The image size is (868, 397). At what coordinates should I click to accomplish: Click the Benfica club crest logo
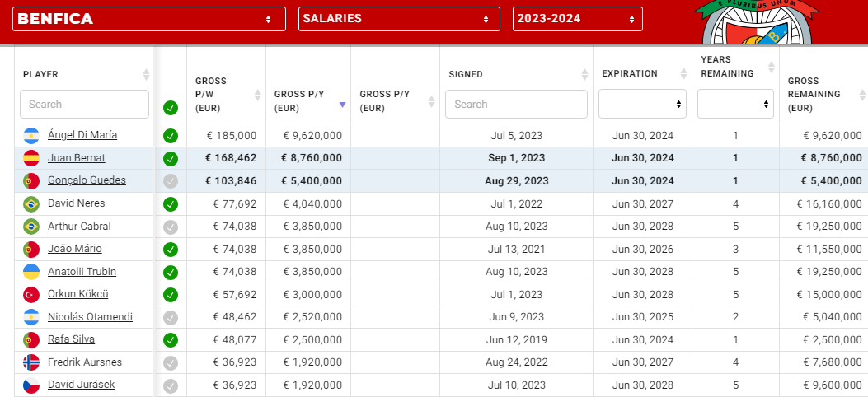[756, 22]
